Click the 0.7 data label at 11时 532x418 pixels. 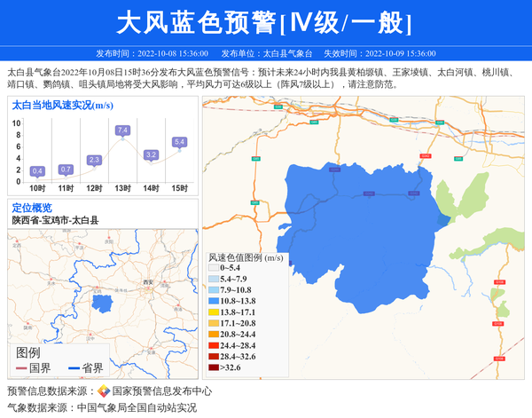click(x=66, y=169)
